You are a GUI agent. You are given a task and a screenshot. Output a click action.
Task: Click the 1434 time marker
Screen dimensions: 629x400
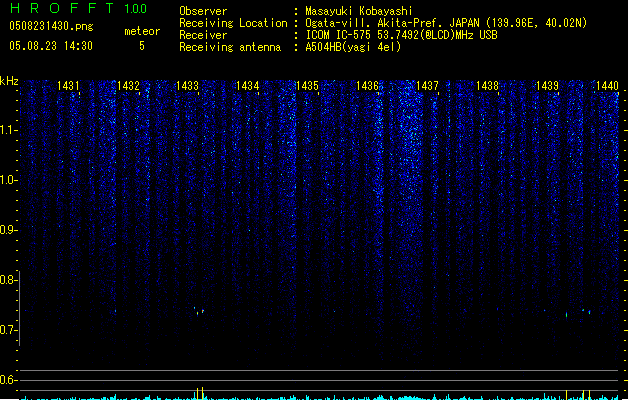(x=248, y=86)
